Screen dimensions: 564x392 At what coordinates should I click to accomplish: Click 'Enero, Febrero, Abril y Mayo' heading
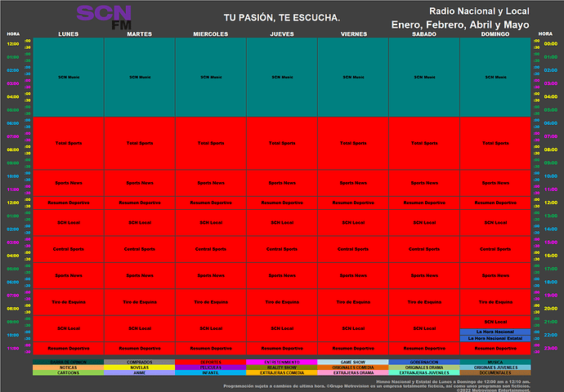click(x=460, y=24)
